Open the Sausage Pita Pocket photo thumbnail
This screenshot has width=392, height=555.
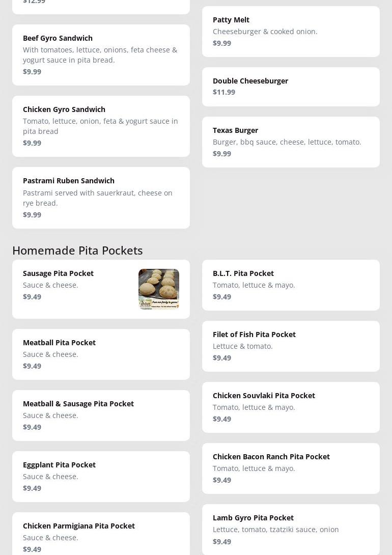158,289
